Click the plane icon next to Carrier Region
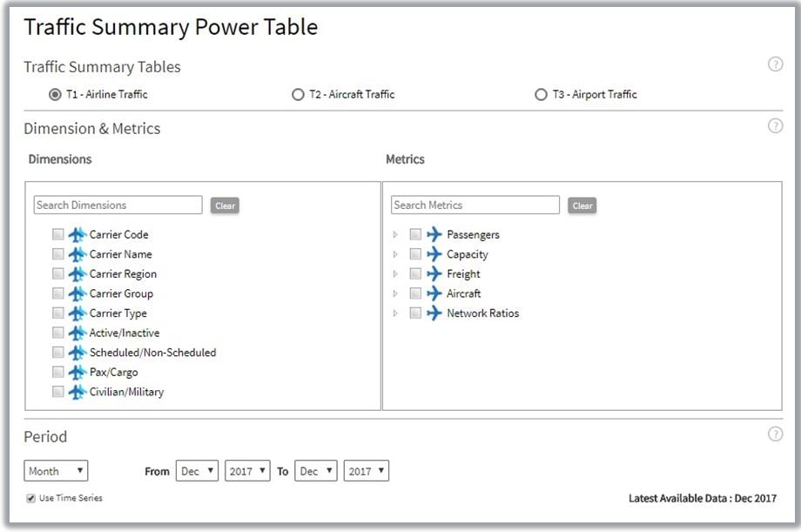 pos(77,273)
